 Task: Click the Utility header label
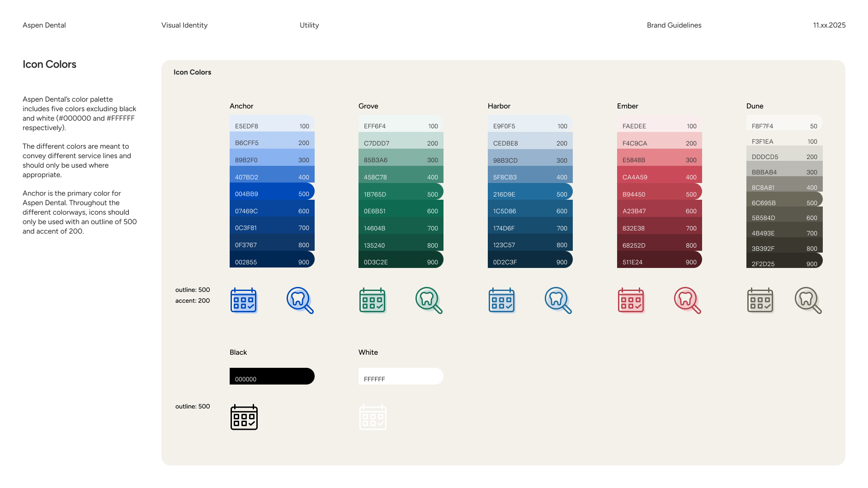[309, 25]
